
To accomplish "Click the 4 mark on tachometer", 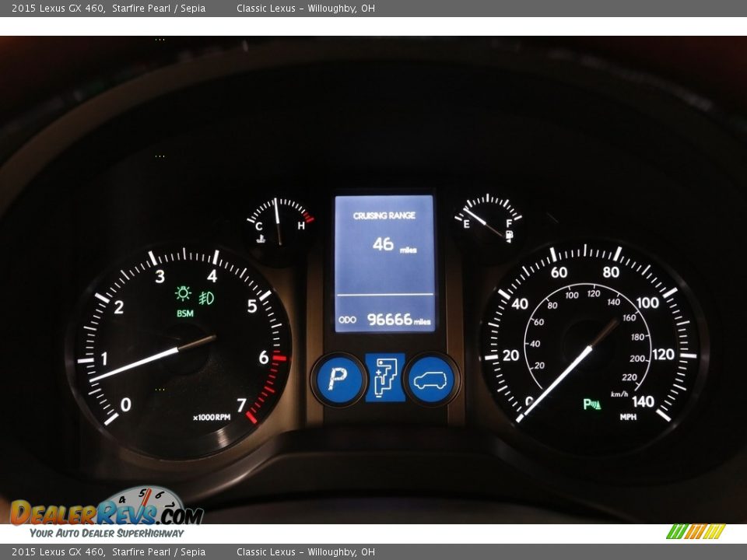I will click(212, 275).
